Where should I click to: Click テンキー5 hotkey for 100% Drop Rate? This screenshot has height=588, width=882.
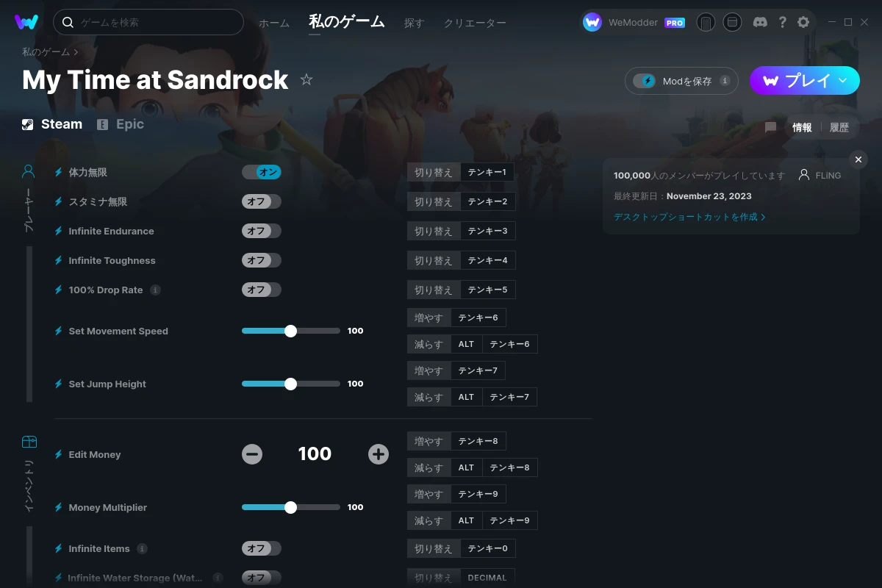coord(487,290)
